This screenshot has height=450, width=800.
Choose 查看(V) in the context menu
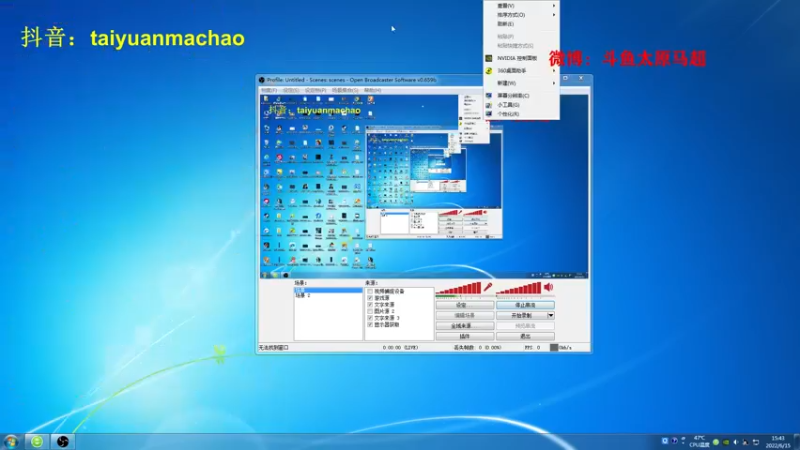pyautogui.click(x=521, y=6)
